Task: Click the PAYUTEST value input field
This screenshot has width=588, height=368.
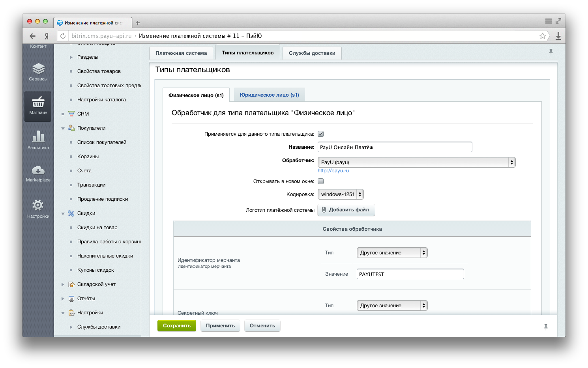Action: 410,274
